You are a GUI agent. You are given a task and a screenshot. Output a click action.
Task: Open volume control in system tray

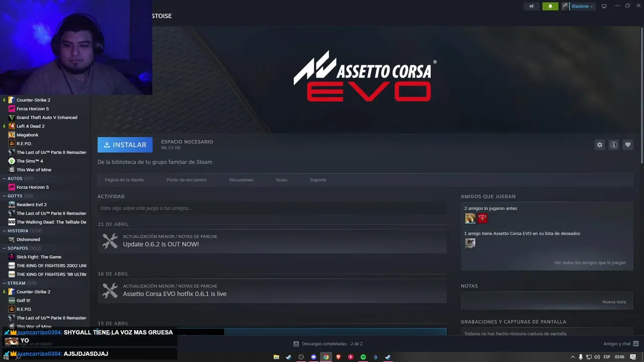[597, 357]
